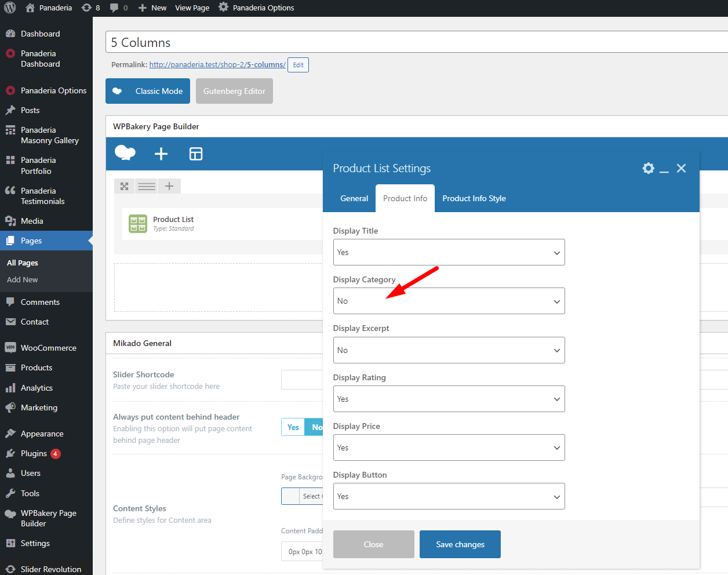This screenshot has height=575, width=728.
Task: Open the Panaderia site home icon
Action: coord(30,8)
